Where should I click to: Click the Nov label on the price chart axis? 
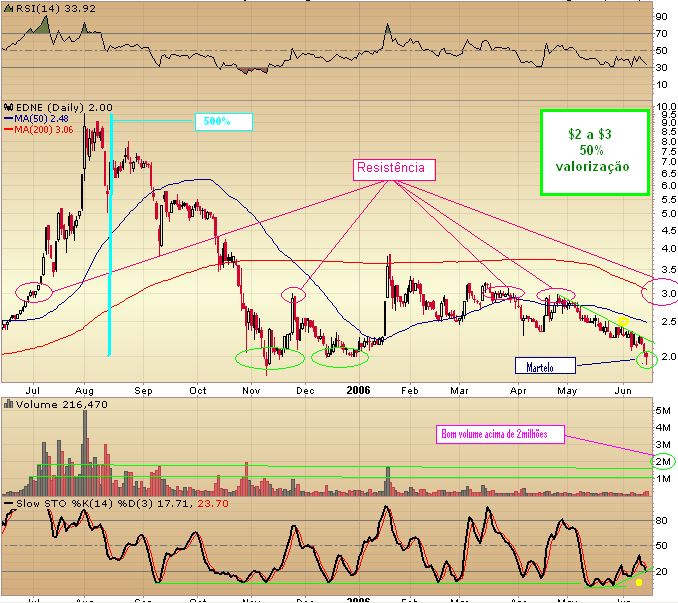click(x=251, y=391)
